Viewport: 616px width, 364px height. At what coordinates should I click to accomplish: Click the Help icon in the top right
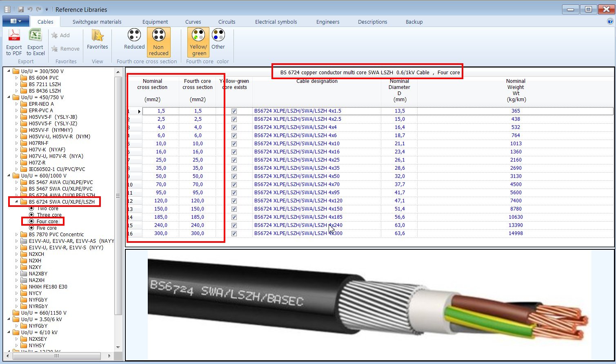pos(610,21)
